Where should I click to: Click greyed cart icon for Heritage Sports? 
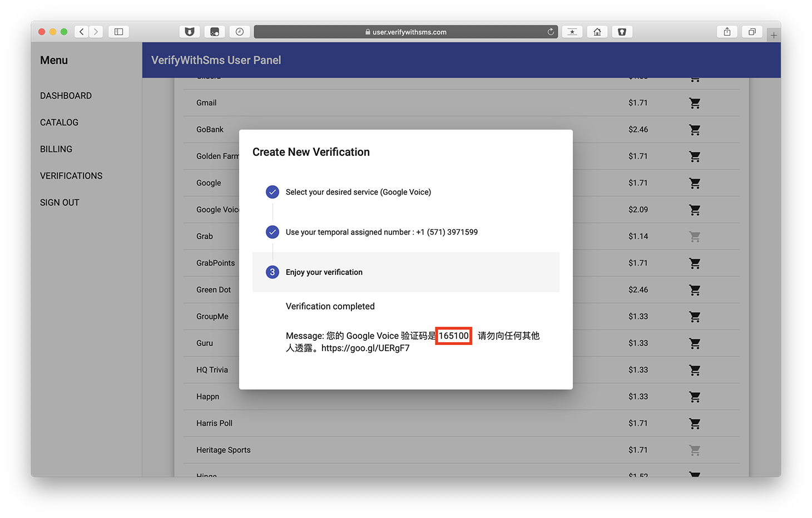coord(695,450)
